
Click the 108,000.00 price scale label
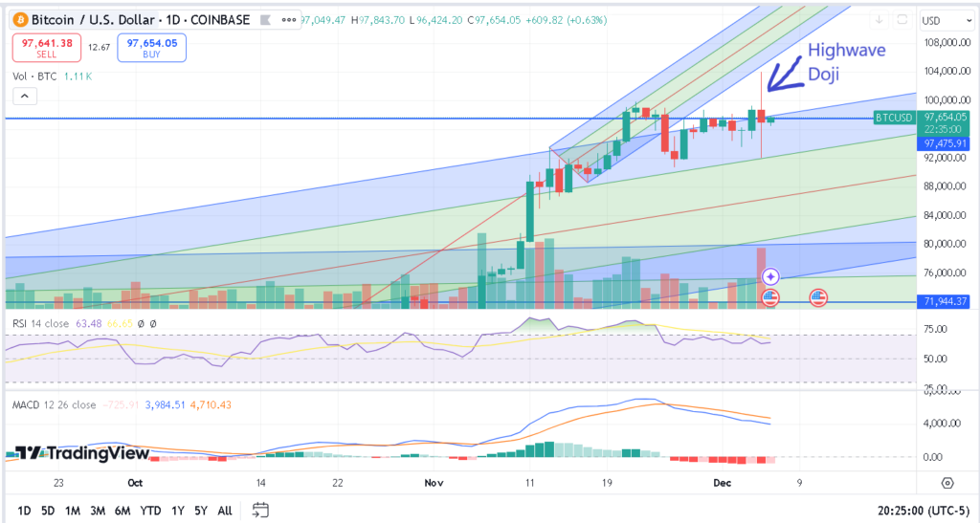pyautogui.click(x=947, y=42)
